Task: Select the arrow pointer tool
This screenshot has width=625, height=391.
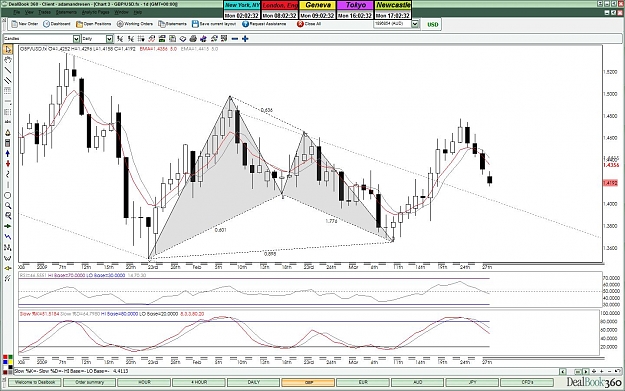Action: [x=8, y=49]
